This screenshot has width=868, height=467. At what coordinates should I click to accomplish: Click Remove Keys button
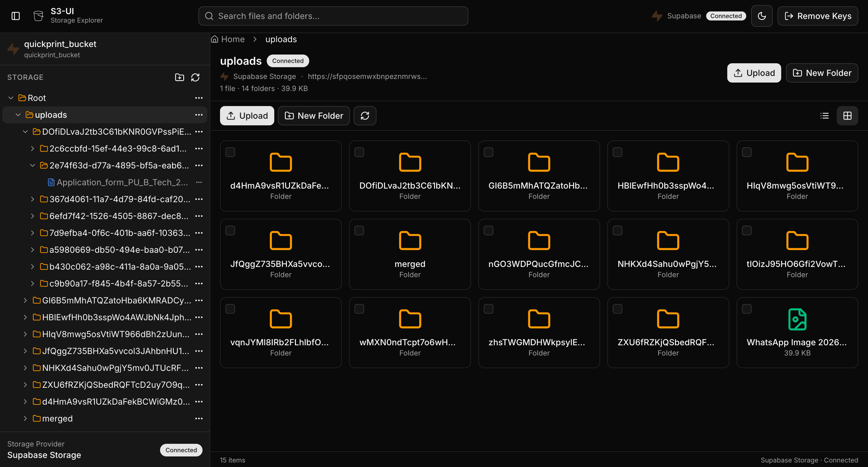point(817,16)
